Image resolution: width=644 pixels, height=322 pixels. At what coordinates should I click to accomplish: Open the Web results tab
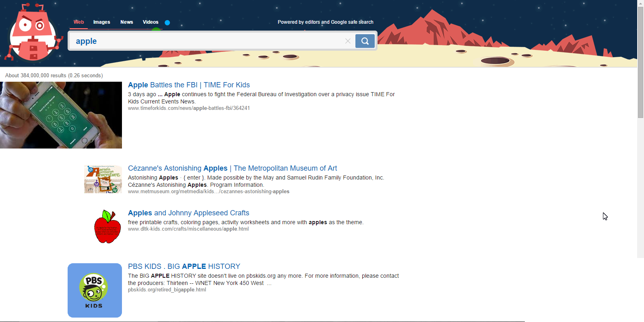click(78, 22)
